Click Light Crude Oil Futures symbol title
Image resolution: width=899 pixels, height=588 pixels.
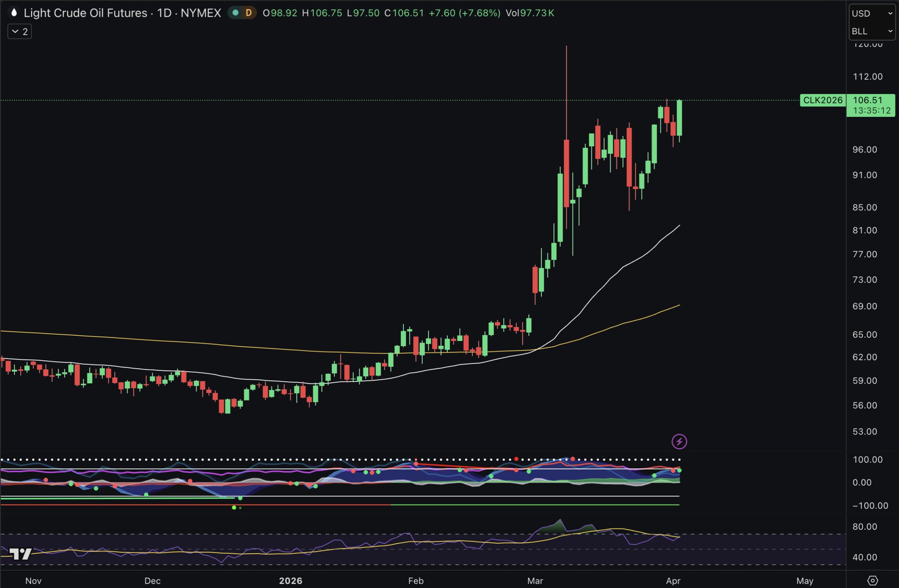pyautogui.click(x=86, y=13)
